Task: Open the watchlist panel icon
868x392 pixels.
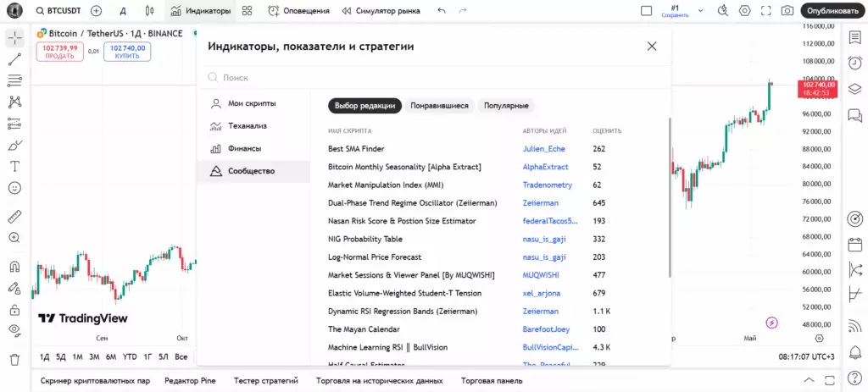Action: pyautogui.click(x=854, y=37)
